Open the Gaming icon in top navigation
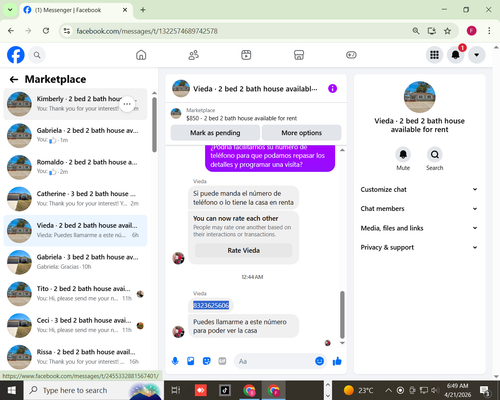The image size is (500, 400). point(351,55)
